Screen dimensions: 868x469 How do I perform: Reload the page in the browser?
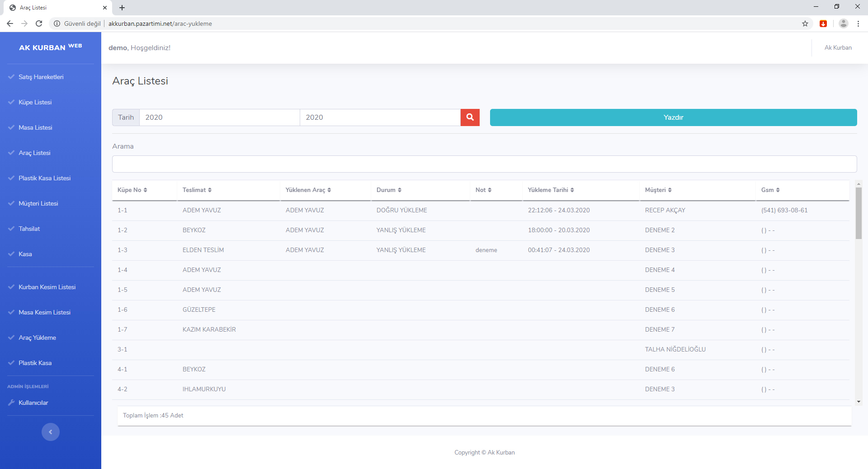[x=39, y=23]
